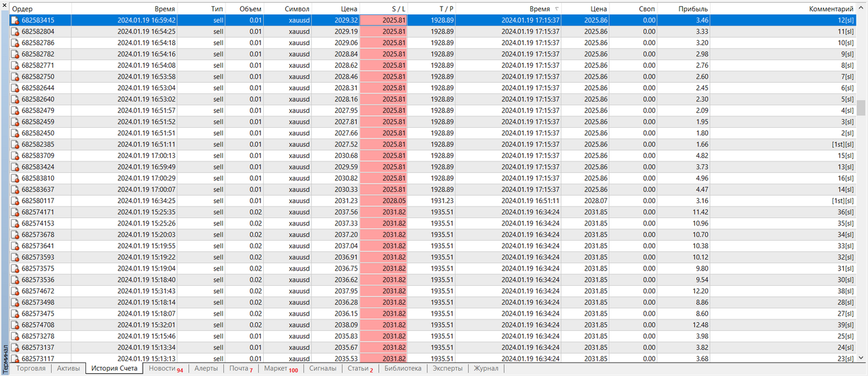Click the order icon for 682582804
This screenshot has width=868, height=376.
click(15, 32)
